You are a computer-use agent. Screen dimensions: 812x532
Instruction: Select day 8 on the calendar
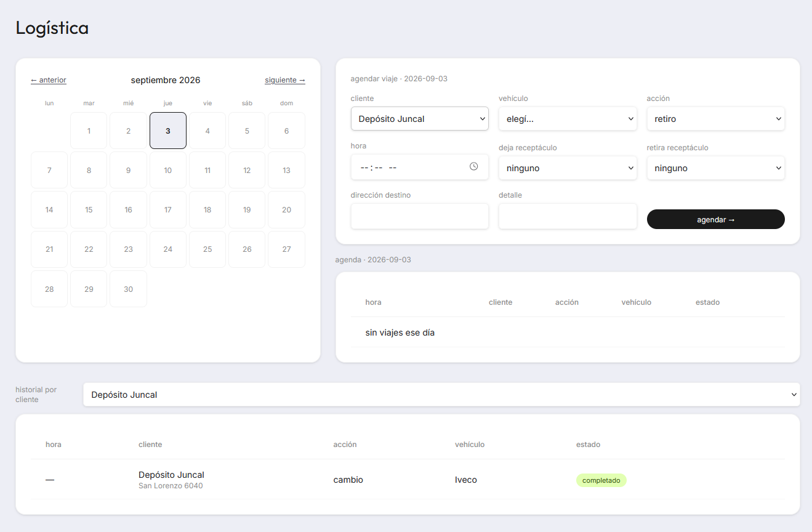(89, 170)
